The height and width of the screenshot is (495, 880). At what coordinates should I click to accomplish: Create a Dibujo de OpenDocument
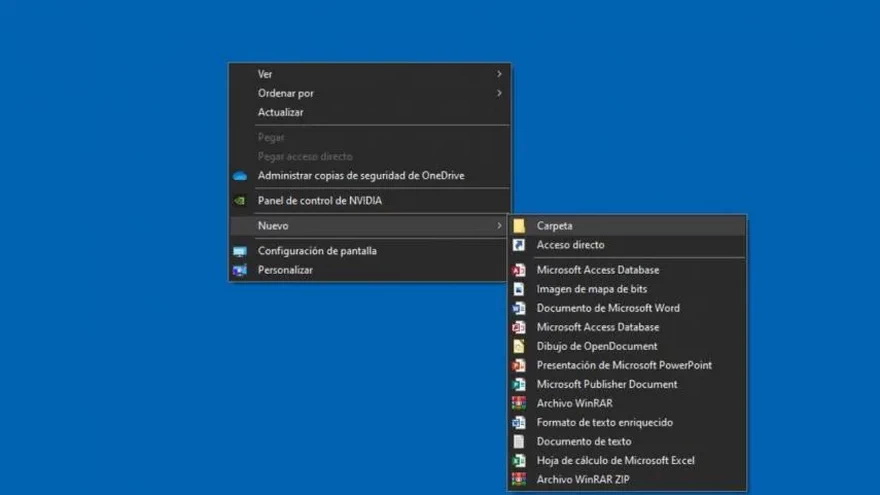pos(627,346)
